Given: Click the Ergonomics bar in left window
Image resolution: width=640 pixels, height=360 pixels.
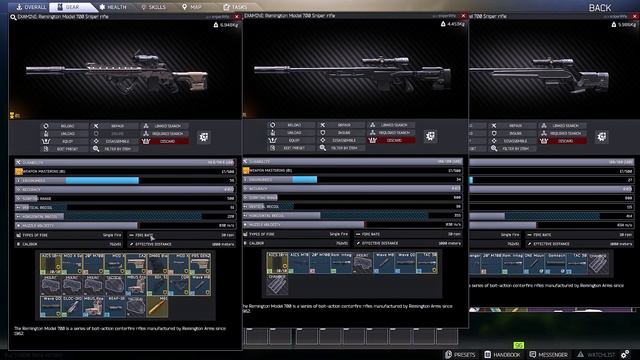Looking at the screenshot, I should (125, 180).
